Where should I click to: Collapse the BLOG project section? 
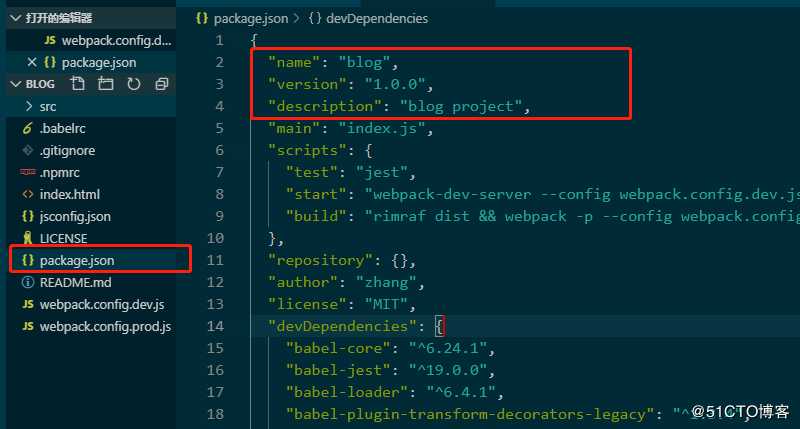[x=15, y=84]
